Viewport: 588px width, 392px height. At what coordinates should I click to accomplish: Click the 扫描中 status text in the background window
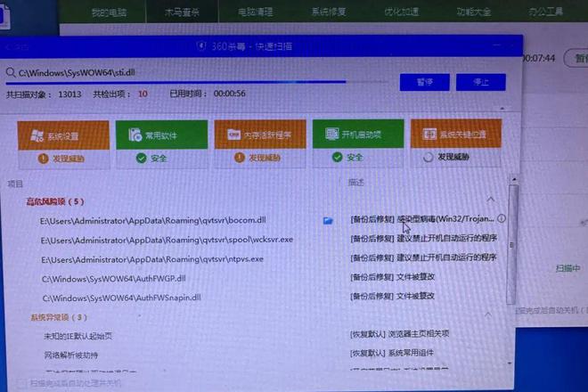pos(568,268)
